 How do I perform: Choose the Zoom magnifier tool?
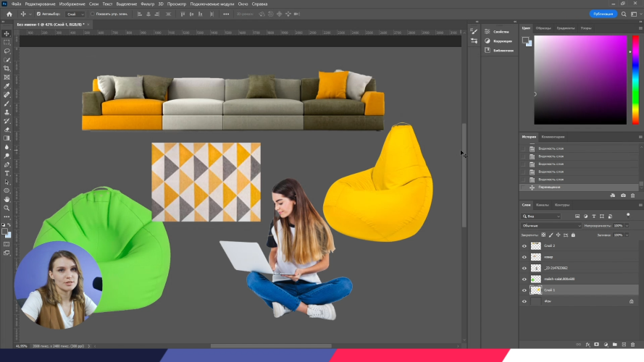click(x=7, y=208)
